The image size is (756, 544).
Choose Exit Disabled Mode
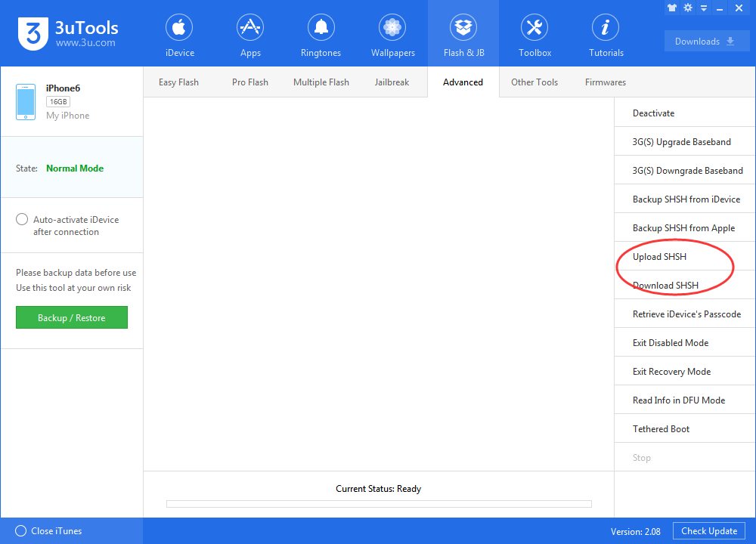click(x=685, y=342)
